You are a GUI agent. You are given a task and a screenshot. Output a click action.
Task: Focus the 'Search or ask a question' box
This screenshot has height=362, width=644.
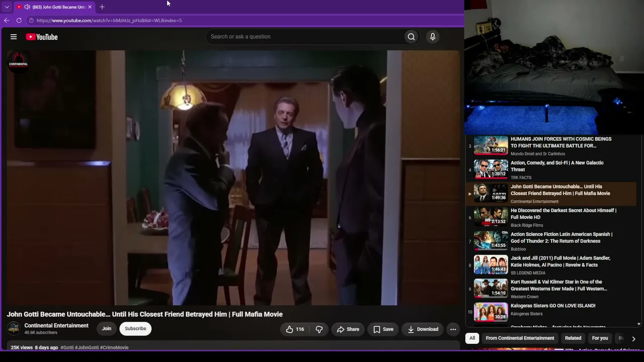(305, 37)
